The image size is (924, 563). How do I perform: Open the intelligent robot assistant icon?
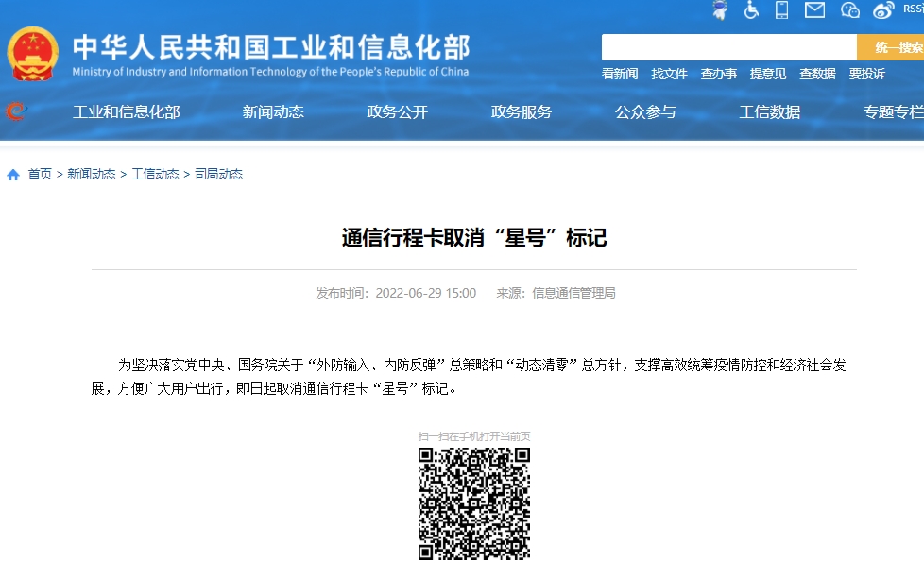point(720,10)
